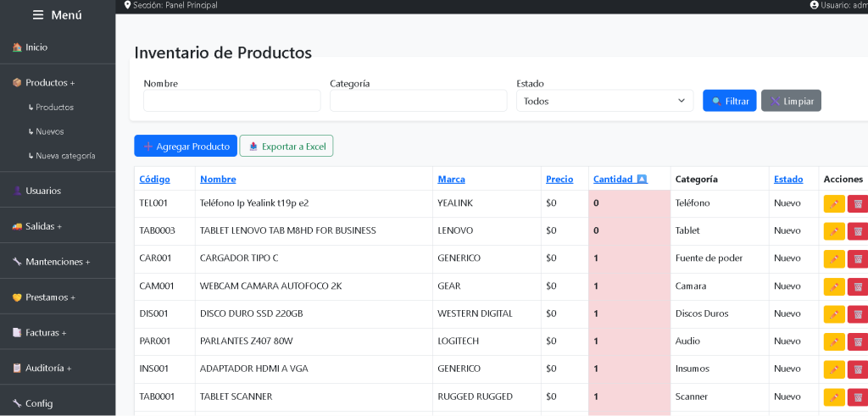Select the 'LOGITECH' brand cell
The height and width of the screenshot is (416, 868).
coord(487,342)
